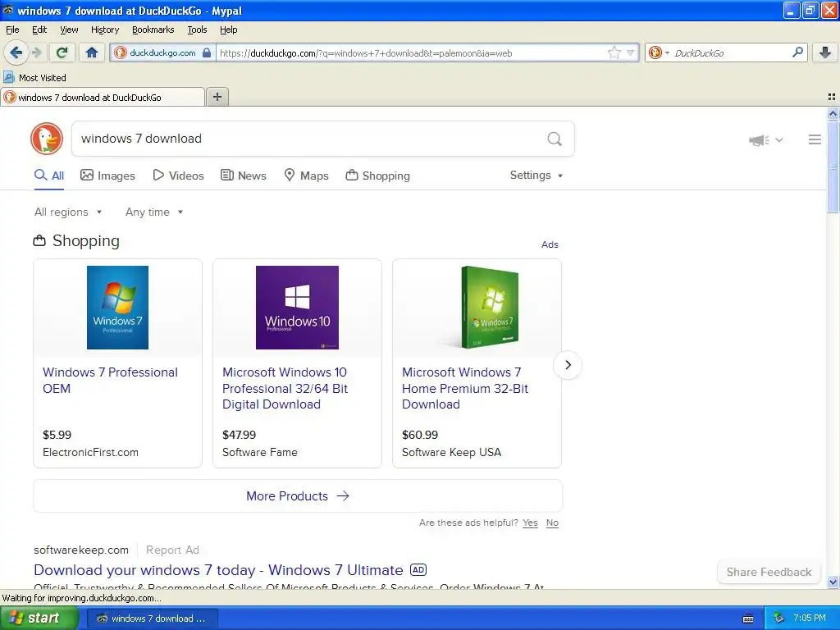Click the search bar magnifier icon

[x=797, y=52]
